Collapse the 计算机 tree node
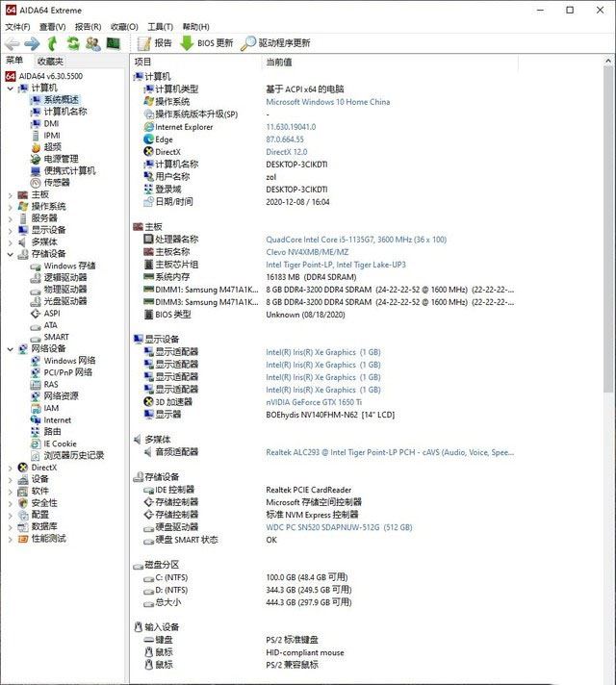616x685 pixels. click(x=10, y=89)
